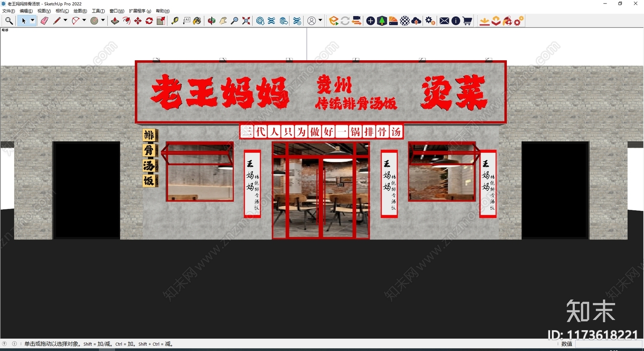Image resolution: width=644 pixels, height=351 pixels.
Task: Open the 文件(F) menu
Action: (8, 11)
